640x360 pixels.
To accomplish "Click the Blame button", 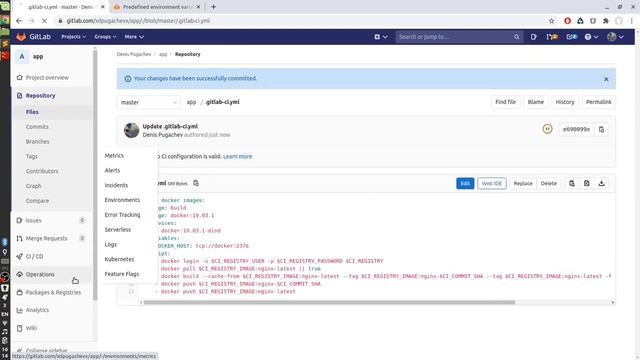I will [536, 102].
